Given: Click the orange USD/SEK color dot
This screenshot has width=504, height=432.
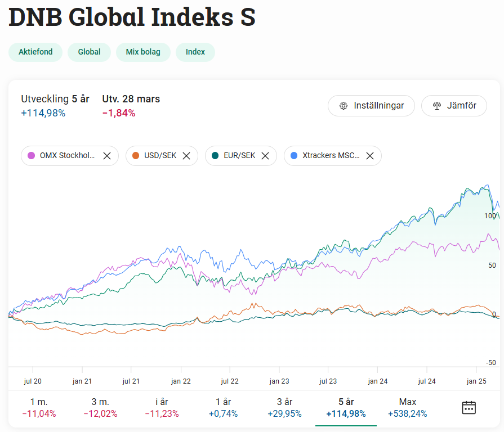Looking at the screenshot, I should (136, 156).
